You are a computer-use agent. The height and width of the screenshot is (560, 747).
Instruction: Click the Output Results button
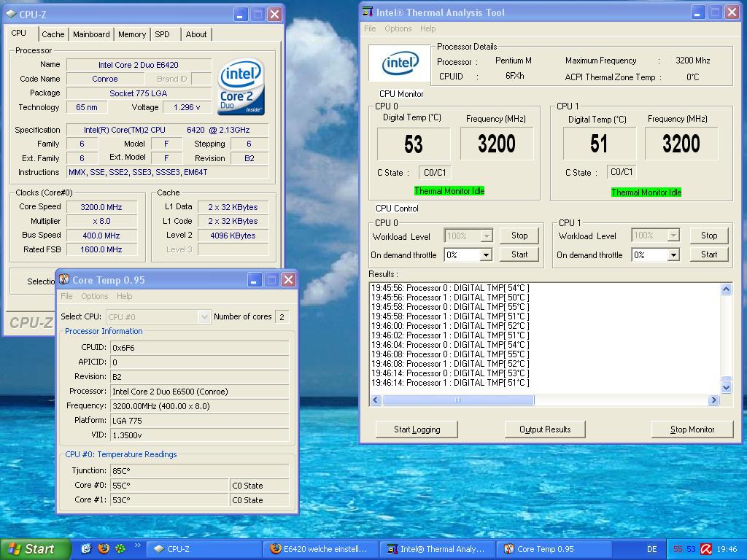click(x=545, y=429)
